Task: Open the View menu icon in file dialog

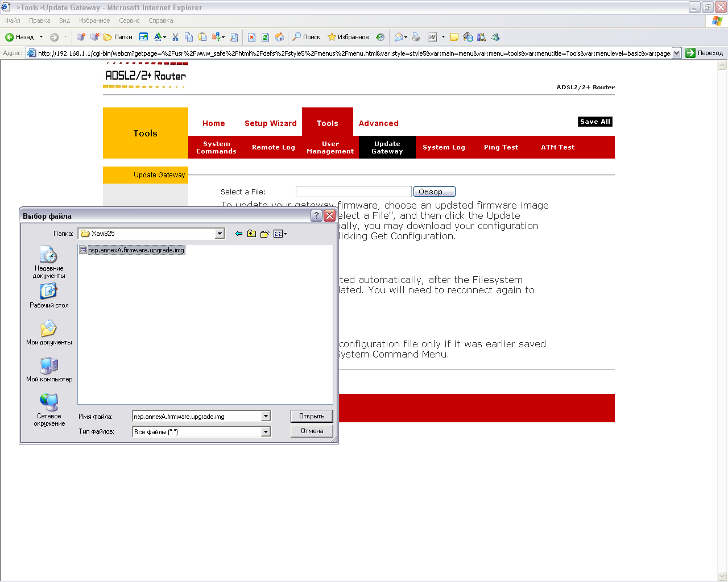Action: coord(280,234)
